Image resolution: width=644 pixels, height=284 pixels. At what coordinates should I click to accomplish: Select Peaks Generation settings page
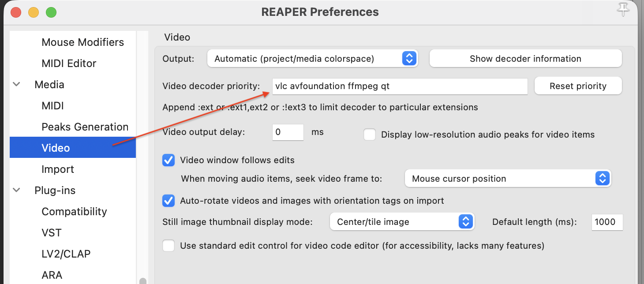85,127
